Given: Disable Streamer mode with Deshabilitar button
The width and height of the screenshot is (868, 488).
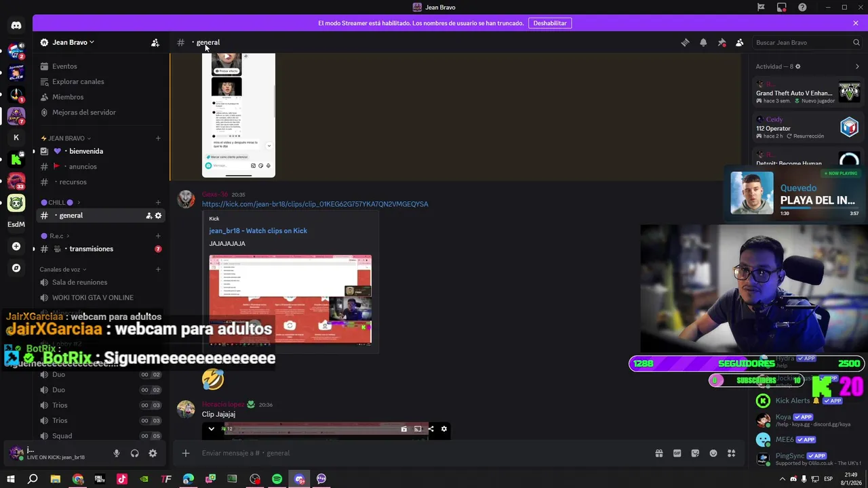Looking at the screenshot, I should pyautogui.click(x=550, y=23).
